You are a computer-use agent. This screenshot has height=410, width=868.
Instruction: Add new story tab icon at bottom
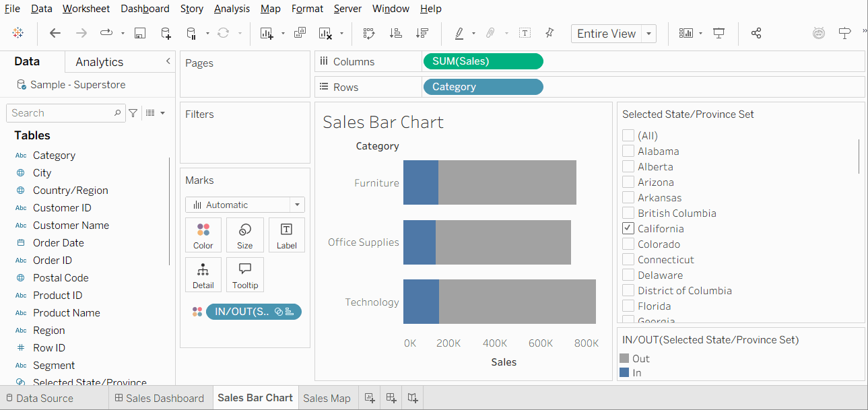[x=413, y=398]
